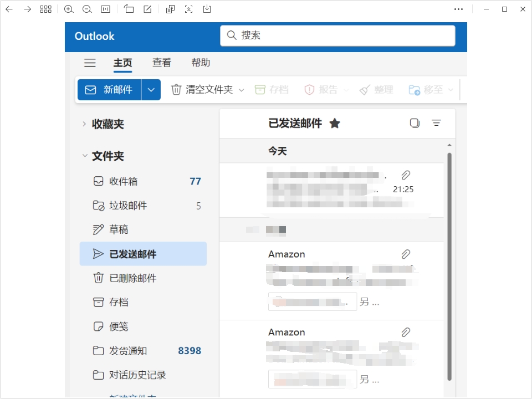Switch to the 帮助 tab
Screen dimensions: 532x399
(201, 63)
